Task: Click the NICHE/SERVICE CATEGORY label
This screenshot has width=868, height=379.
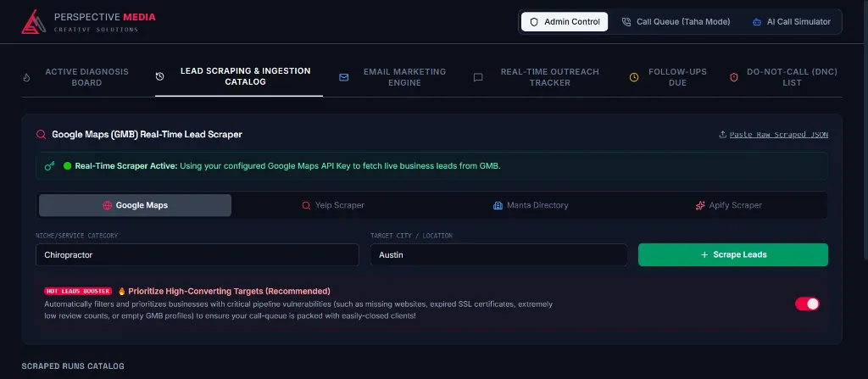Action: 77,236
